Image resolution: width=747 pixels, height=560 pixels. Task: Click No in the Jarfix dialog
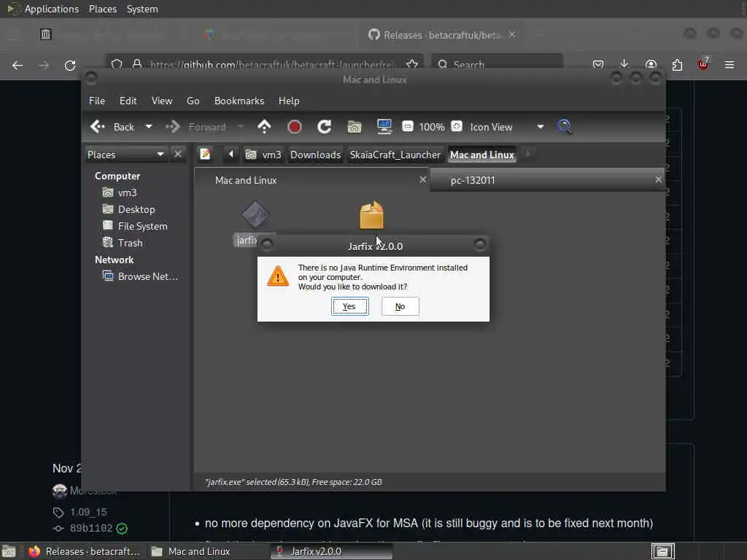[x=400, y=306]
